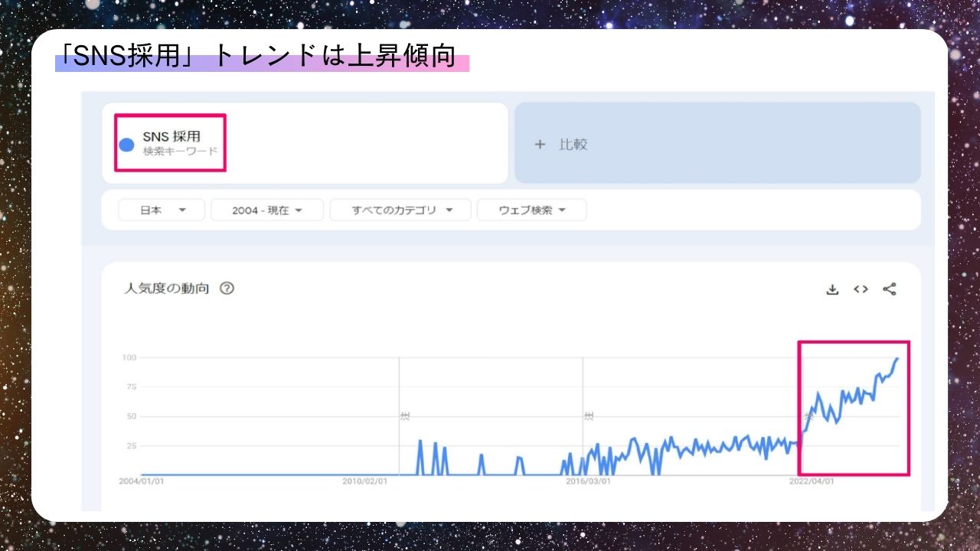This screenshot has width=980, height=551.
Task: Click the note marker near 2010
Action: [405, 416]
